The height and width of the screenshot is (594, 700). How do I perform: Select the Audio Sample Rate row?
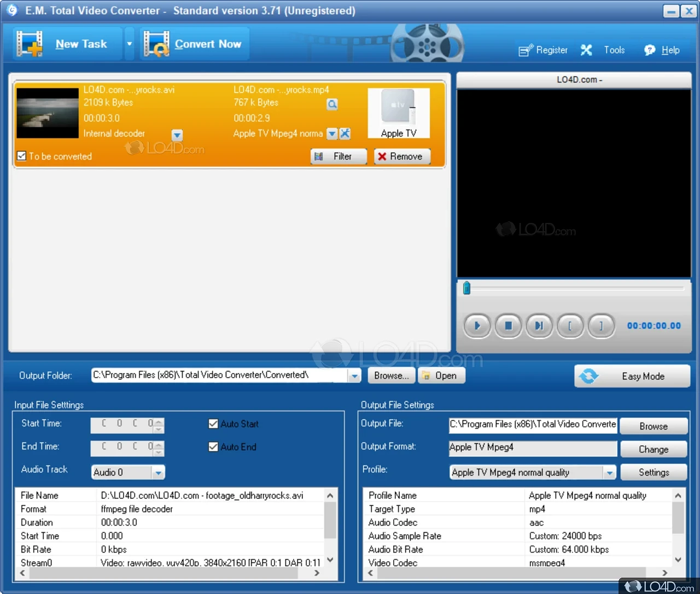(x=518, y=536)
